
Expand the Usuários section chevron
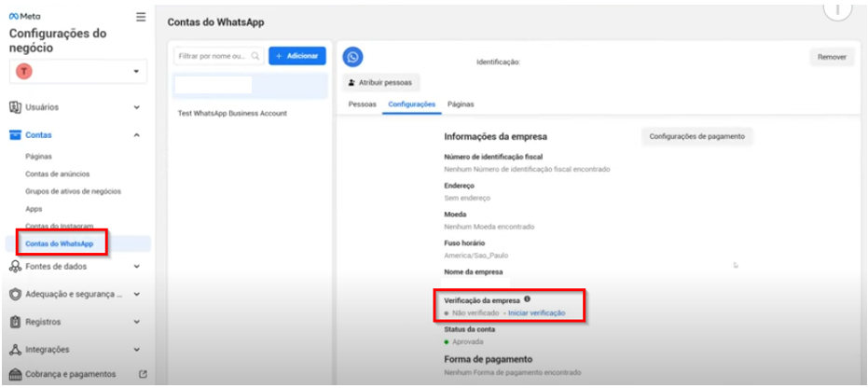[137, 107]
